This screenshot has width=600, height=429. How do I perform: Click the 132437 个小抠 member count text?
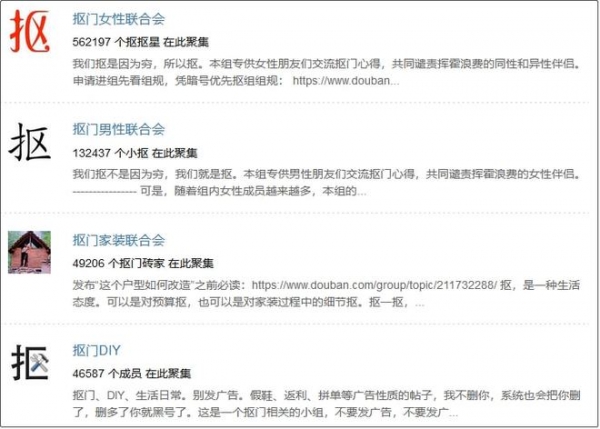(x=135, y=153)
